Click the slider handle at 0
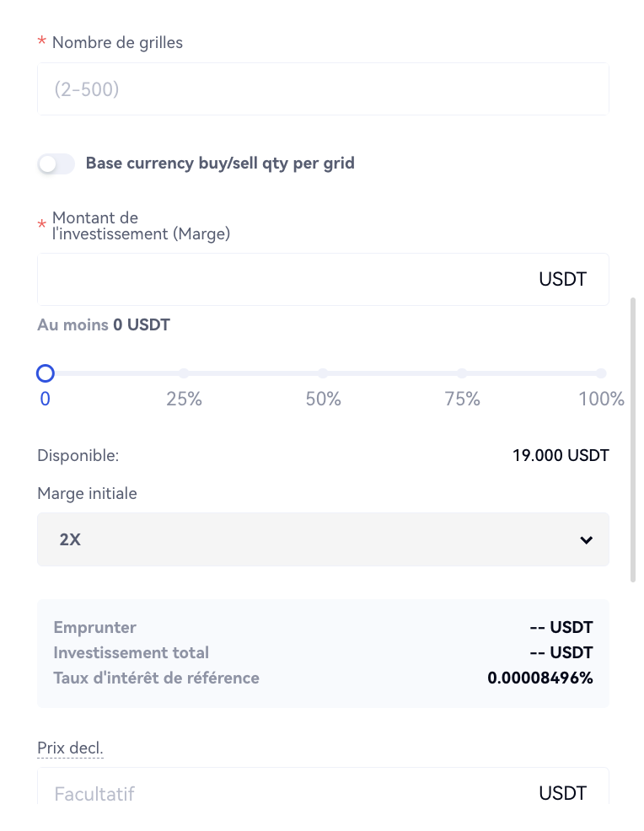 pos(46,373)
